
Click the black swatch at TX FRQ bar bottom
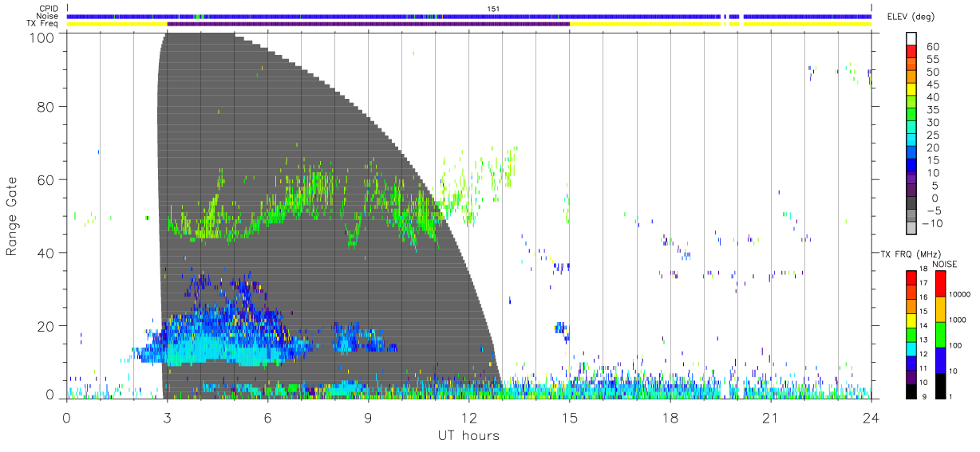click(911, 391)
